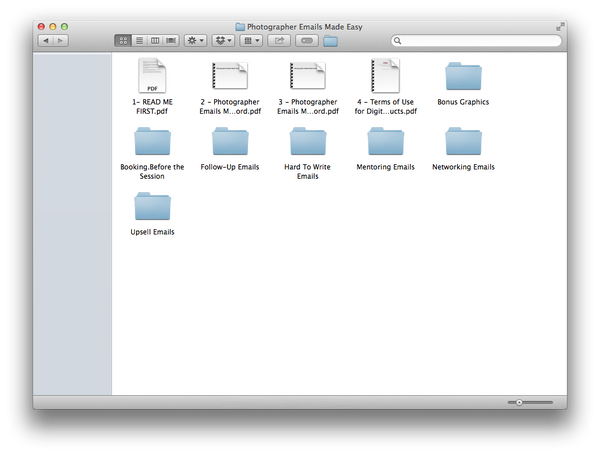Image resolution: width=600 pixels, height=455 pixels.
Task: Toggle full screen with corner arrows
Action: point(560,27)
